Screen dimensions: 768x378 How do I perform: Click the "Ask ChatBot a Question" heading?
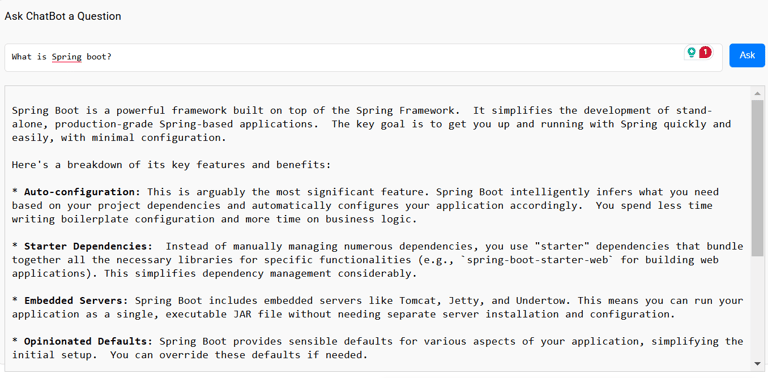63,16
